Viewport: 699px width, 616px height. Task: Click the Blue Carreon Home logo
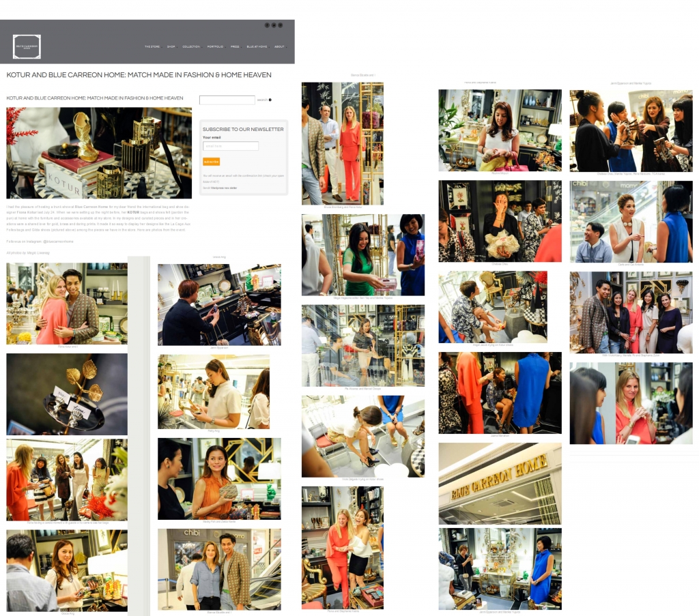click(27, 46)
